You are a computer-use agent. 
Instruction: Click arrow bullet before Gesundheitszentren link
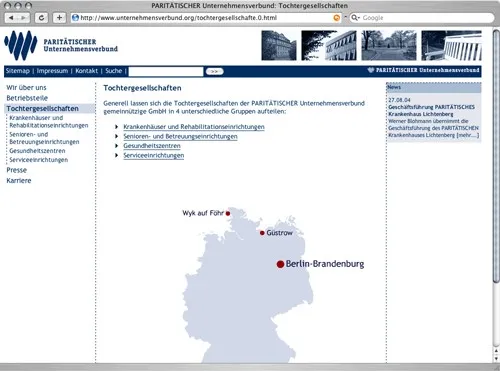[117, 146]
